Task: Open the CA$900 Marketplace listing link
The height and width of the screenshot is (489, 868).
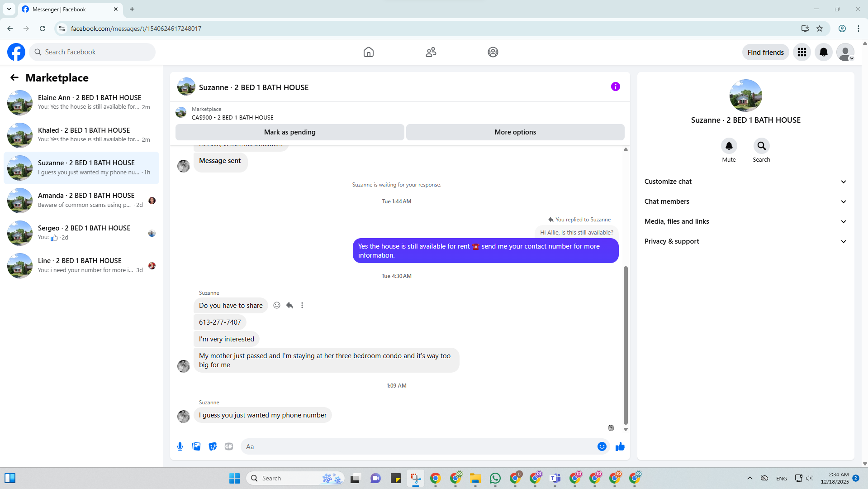Action: point(232,117)
